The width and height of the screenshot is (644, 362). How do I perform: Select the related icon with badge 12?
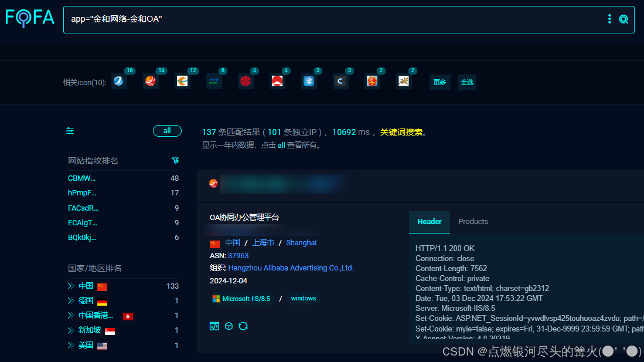pos(182,81)
